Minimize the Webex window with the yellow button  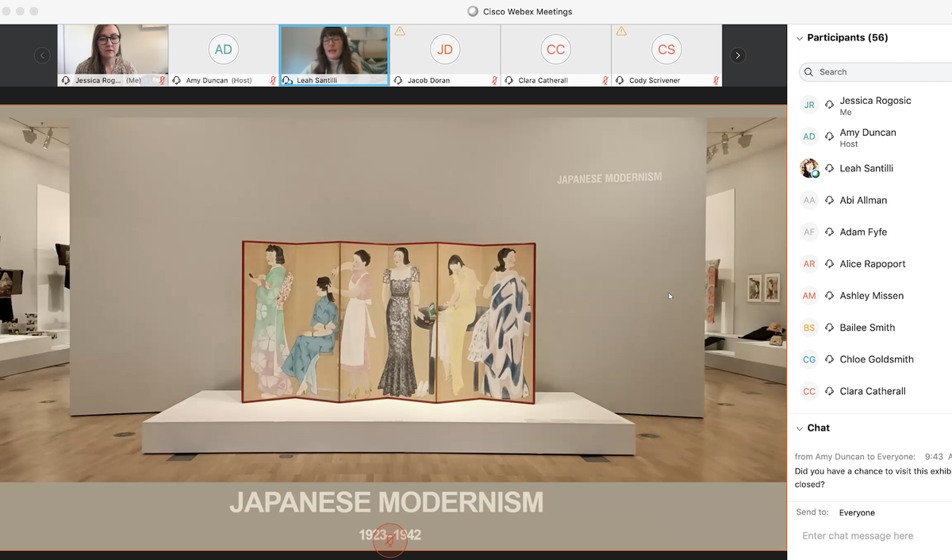[x=20, y=11]
